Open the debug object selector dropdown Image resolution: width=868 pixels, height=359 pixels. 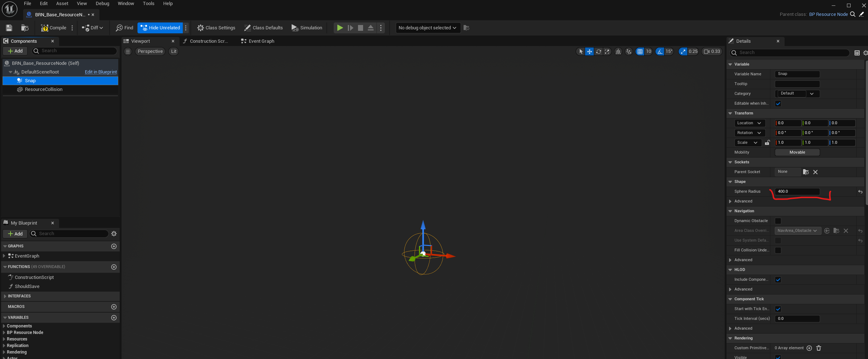(428, 28)
